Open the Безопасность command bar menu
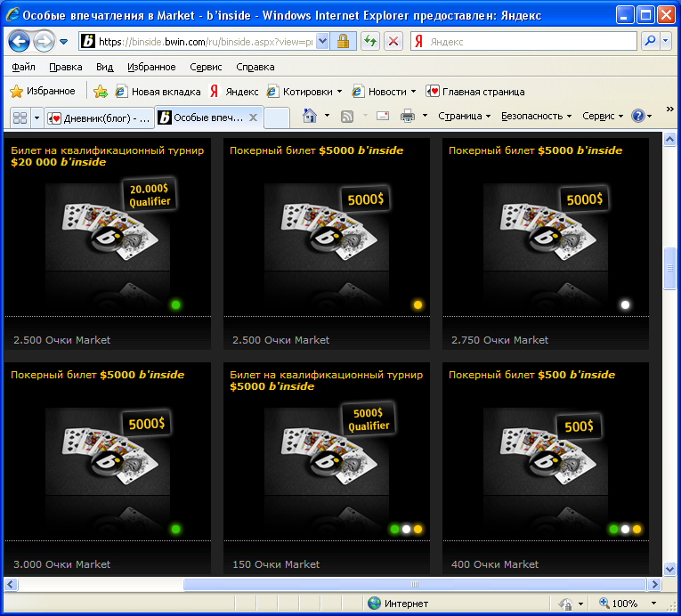Viewport: 681px width, 616px height. tap(536, 116)
